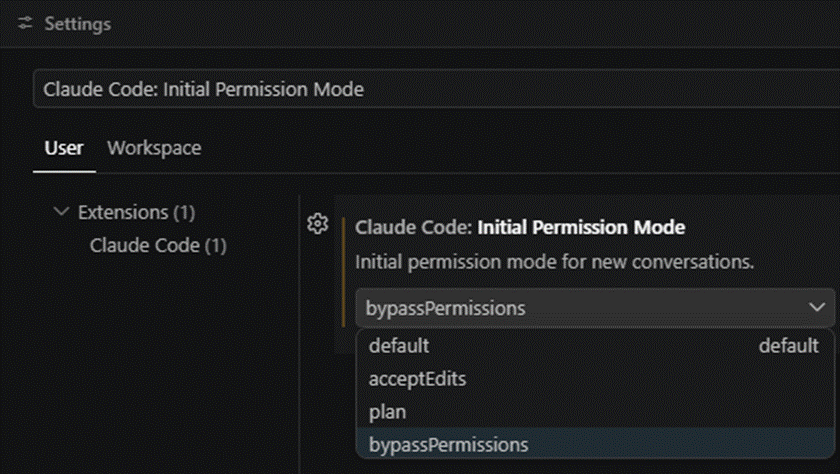
Task: Select the plan permission mode option
Action: pos(595,412)
